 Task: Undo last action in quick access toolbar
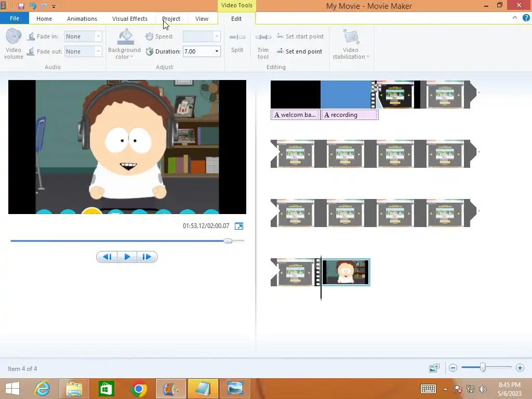(x=33, y=6)
